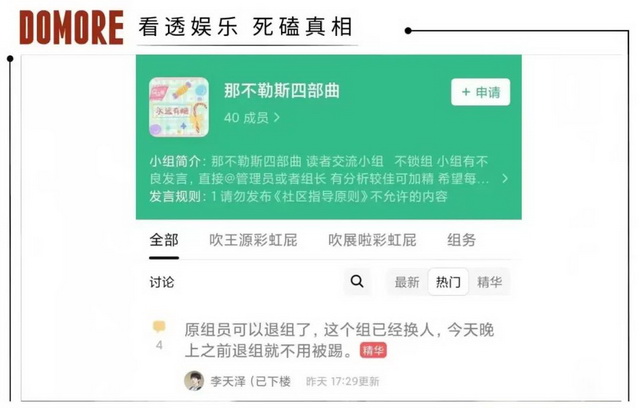640x408 pixels.
Task: Click the yellow comment bubble icon
Action: pyautogui.click(x=159, y=327)
